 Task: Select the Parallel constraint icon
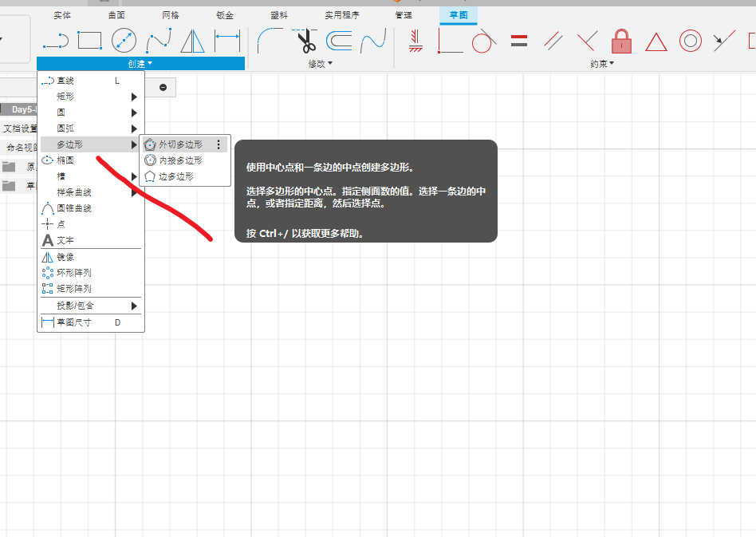coord(553,41)
